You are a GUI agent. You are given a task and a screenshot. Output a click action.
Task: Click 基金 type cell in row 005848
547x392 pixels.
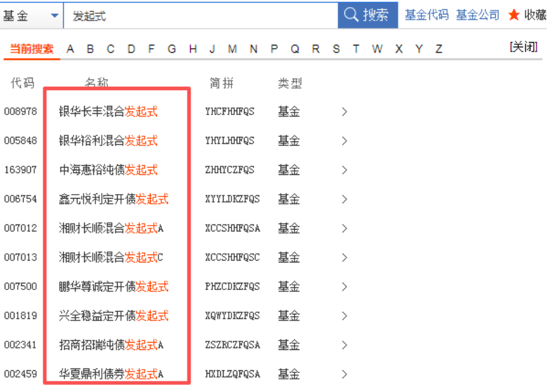[289, 141]
